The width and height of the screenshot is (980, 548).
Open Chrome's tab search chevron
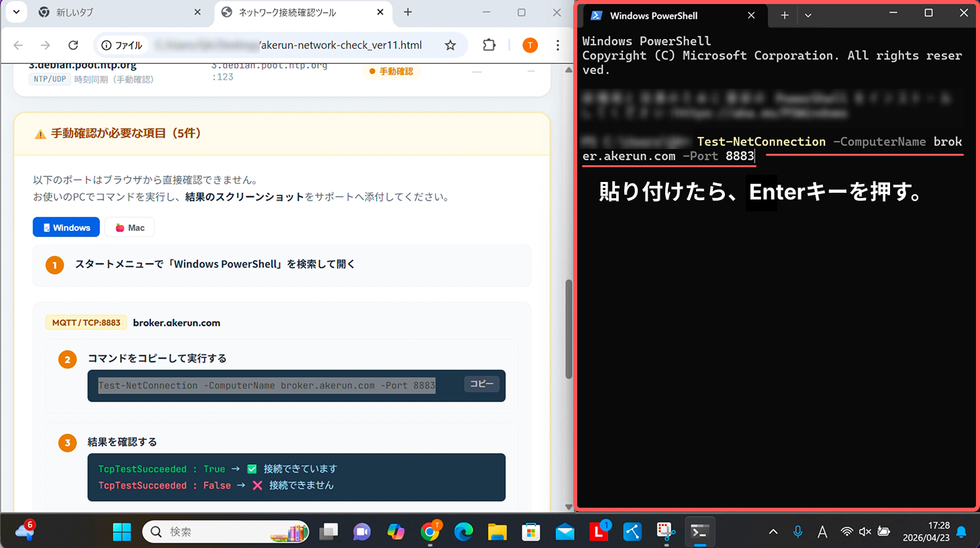click(16, 12)
